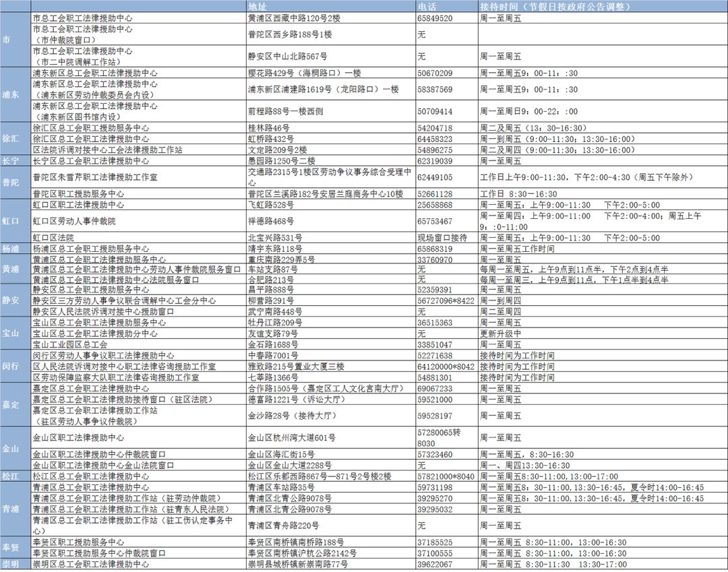Select phone number 39622067
The width and height of the screenshot is (728, 572).
pyautogui.click(x=435, y=564)
